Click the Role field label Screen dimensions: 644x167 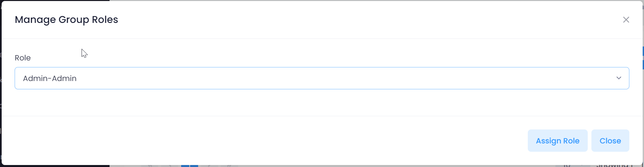click(x=23, y=58)
